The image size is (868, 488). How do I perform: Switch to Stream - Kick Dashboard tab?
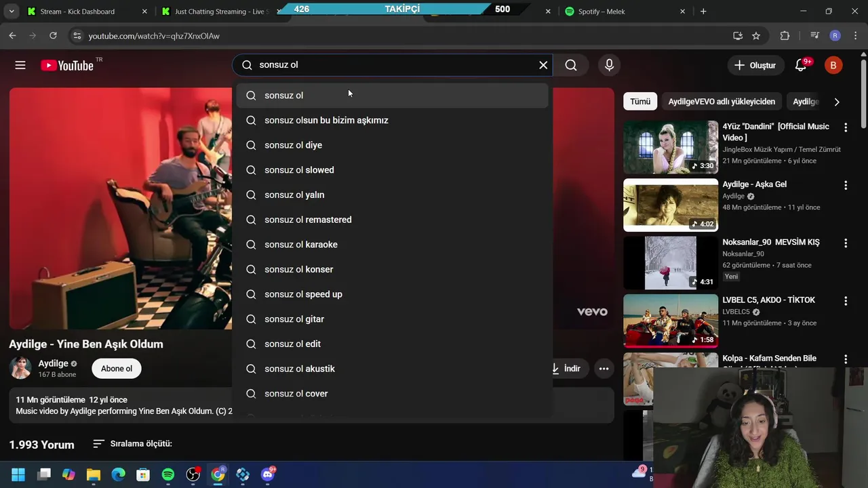pyautogui.click(x=85, y=12)
